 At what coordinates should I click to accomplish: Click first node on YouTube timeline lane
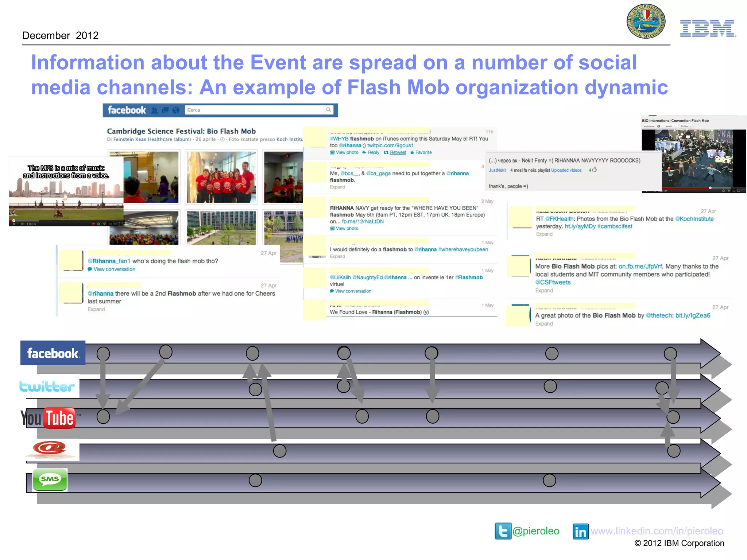[x=103, y=416]
